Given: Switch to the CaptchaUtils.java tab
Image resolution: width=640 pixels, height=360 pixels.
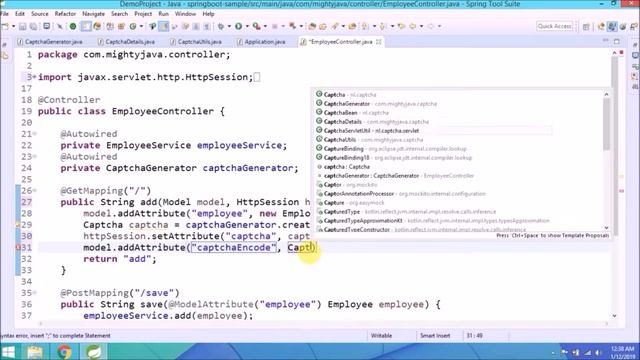Looking at the screenshot, I should tap(196, 42).
